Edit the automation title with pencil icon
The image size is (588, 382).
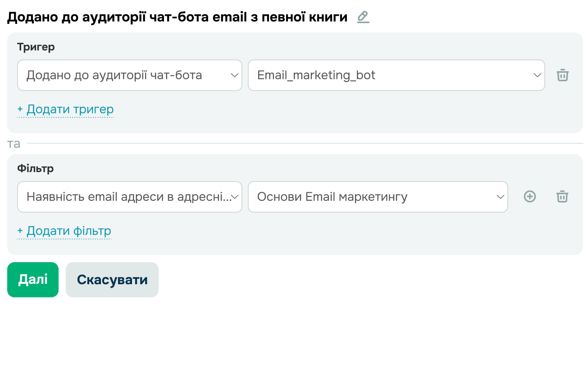pyautogui.click(x=363, y=18)
